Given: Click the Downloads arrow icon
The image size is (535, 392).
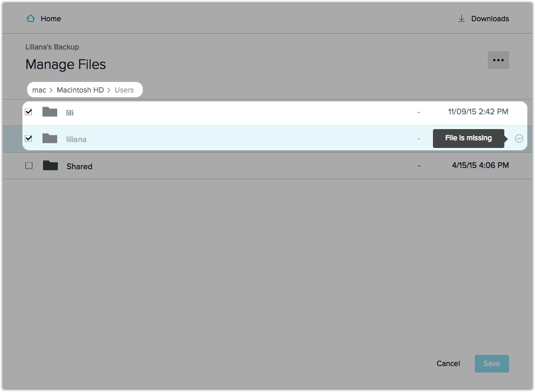Looking at the screenshot, I should [461, 18].
